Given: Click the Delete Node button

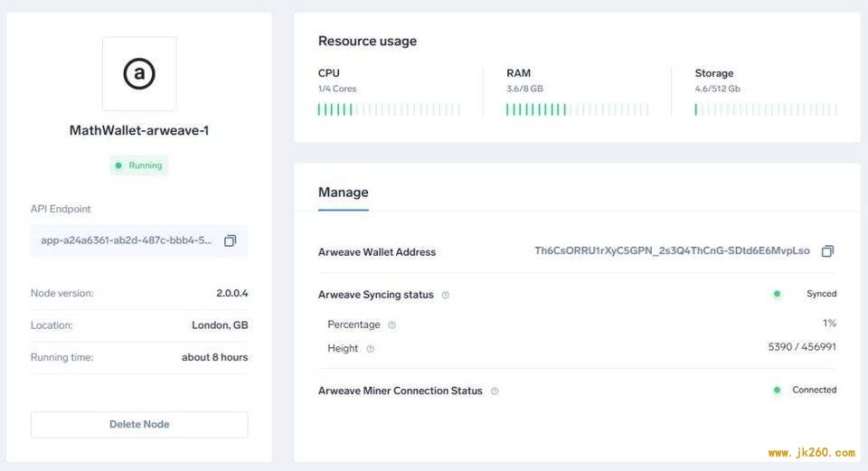Looking at the screenshot, I should click(x=139, y=425).
